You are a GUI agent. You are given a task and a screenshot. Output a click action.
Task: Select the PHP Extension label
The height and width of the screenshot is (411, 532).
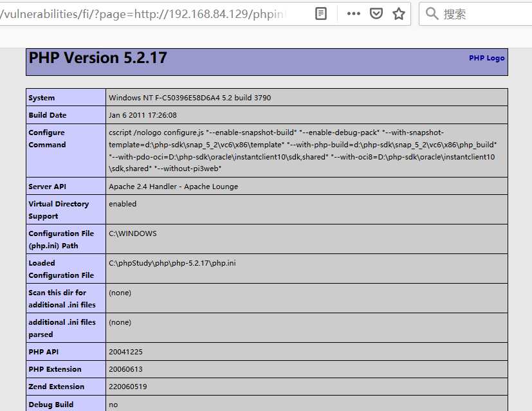[x=55, y=369]
